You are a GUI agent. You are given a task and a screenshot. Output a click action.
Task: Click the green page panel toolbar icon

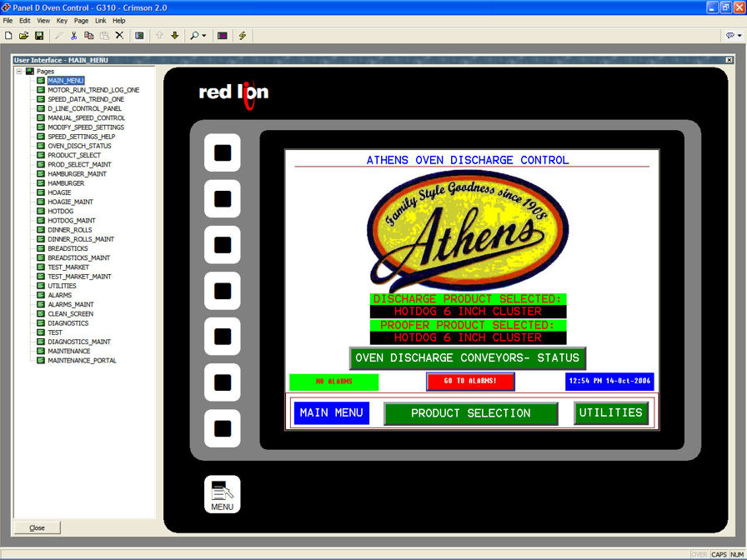tap(139, 36)
